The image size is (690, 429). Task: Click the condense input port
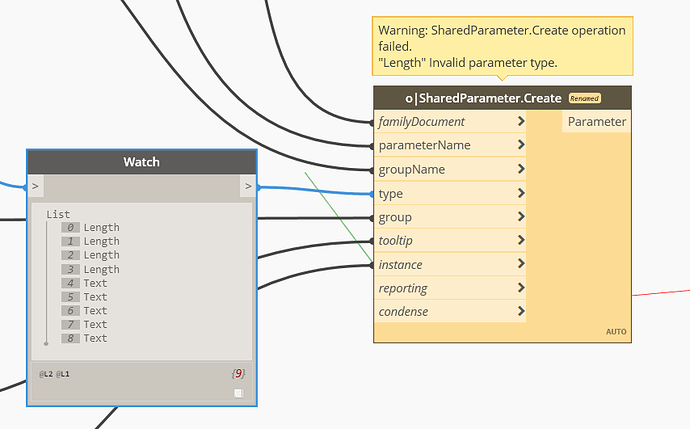coord(450,312)
